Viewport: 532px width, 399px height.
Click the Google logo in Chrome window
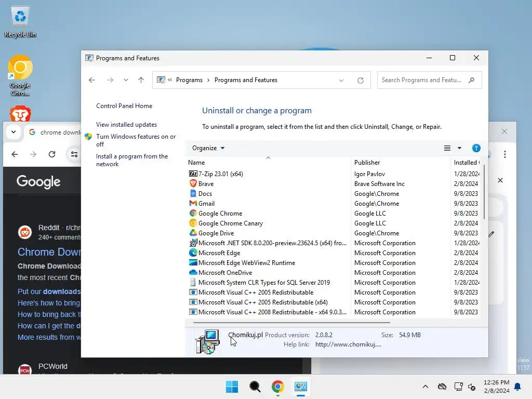click(38, 182)
